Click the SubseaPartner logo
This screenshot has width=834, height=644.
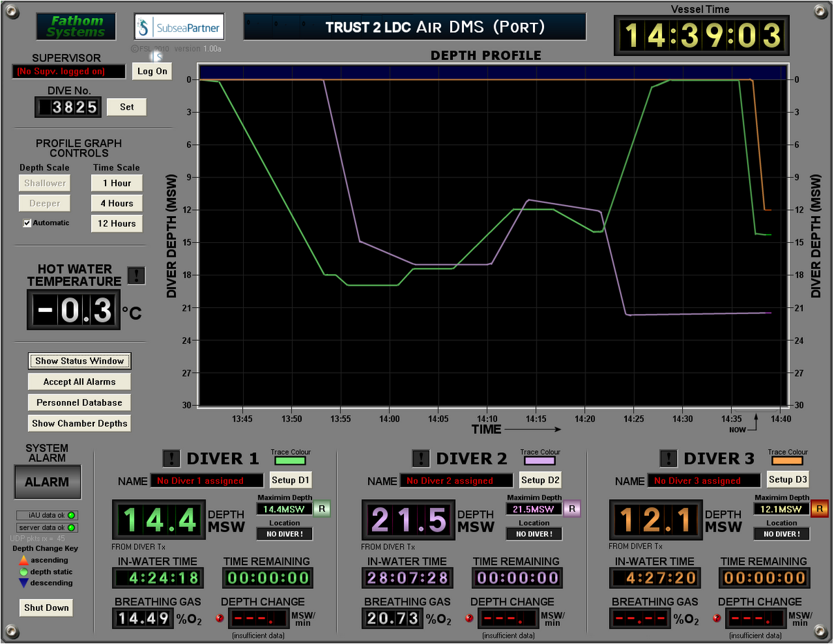click(180, 28)
